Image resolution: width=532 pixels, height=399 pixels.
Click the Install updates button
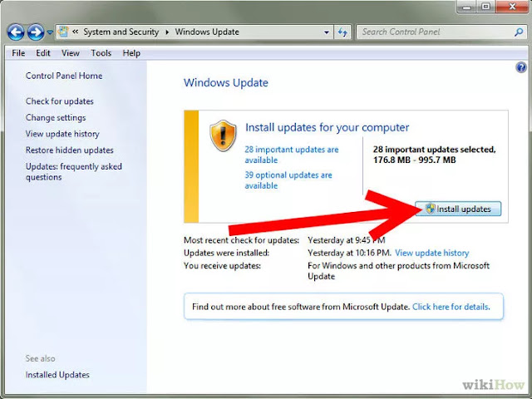click(458, 209)
